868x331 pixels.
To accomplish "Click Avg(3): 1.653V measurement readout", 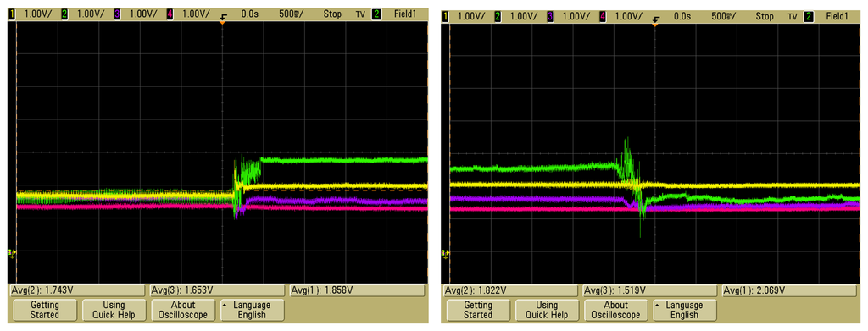I will coord(218,290).
